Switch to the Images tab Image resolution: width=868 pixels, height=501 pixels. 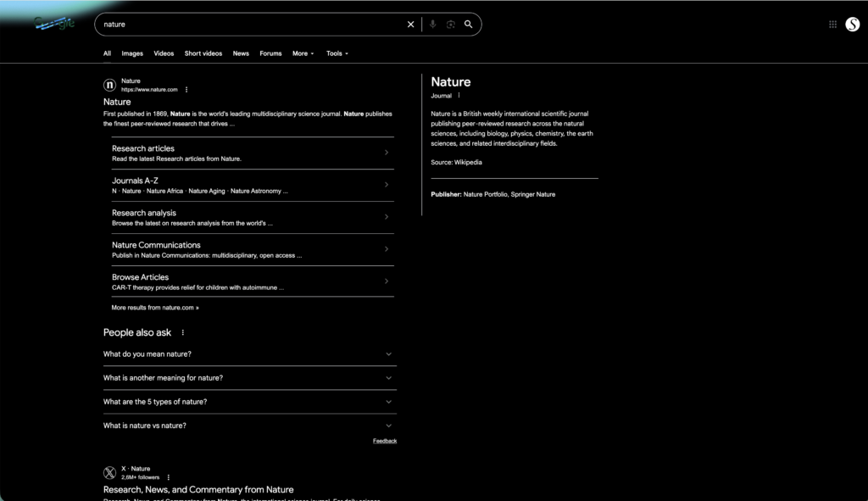point(132,53)
